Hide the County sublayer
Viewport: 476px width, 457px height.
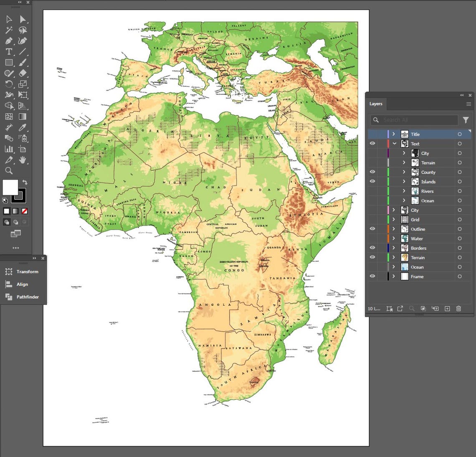pyautogui.click(x=372, y=172)
